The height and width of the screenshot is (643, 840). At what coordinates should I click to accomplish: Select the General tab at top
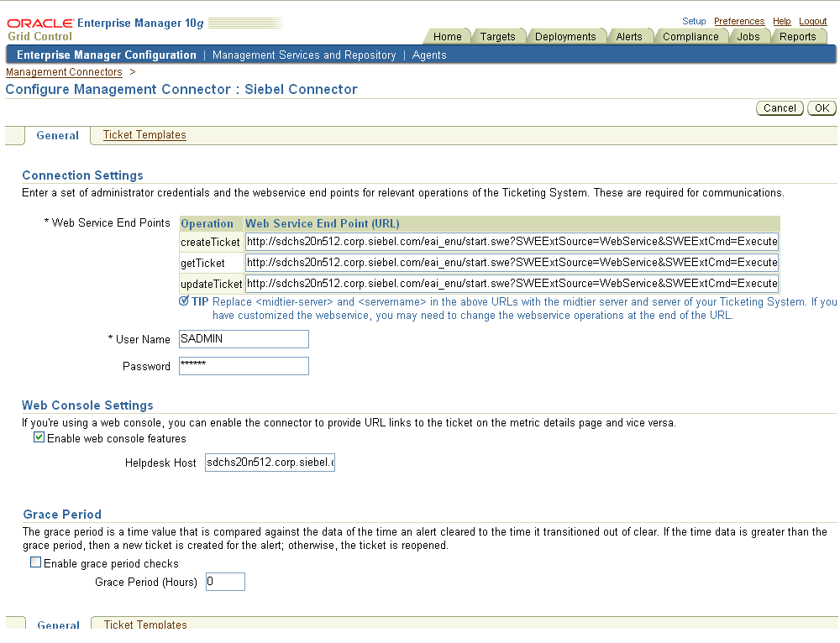point(57,135)
